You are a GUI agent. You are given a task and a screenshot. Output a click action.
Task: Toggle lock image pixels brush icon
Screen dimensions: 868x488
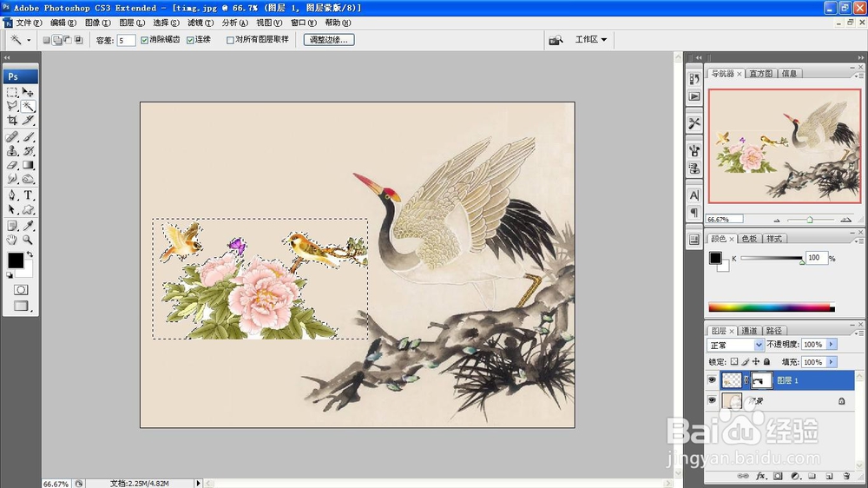click(x=745, y=362)
